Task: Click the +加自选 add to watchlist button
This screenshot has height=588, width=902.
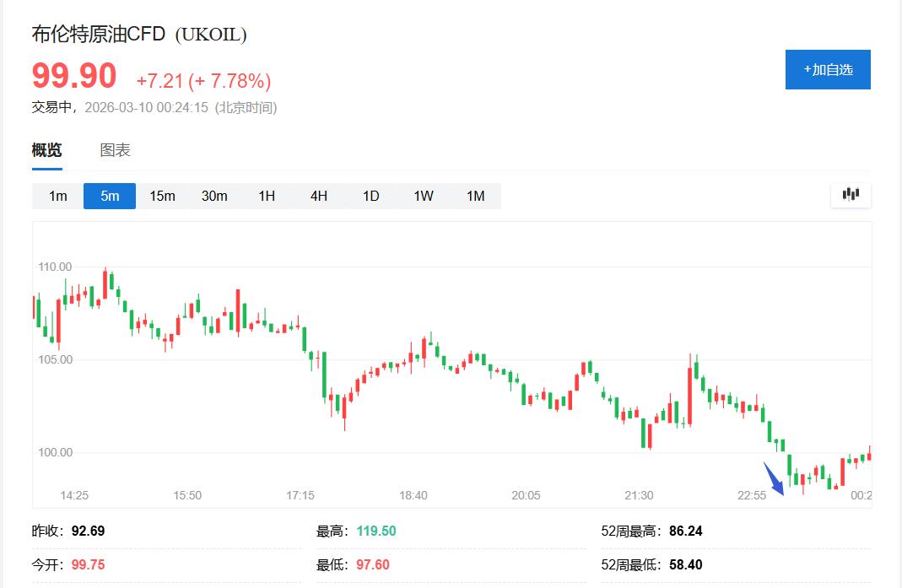Action: click(x=827, y=69)
